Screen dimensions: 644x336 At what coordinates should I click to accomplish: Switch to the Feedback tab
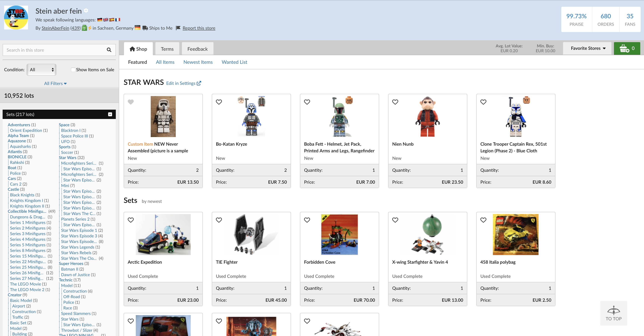(197, 49)
